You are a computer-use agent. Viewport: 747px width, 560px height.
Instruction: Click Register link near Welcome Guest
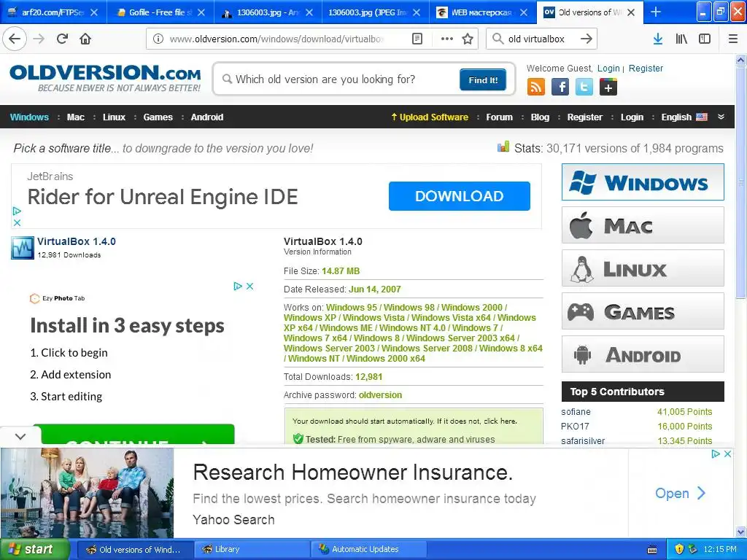646,68
